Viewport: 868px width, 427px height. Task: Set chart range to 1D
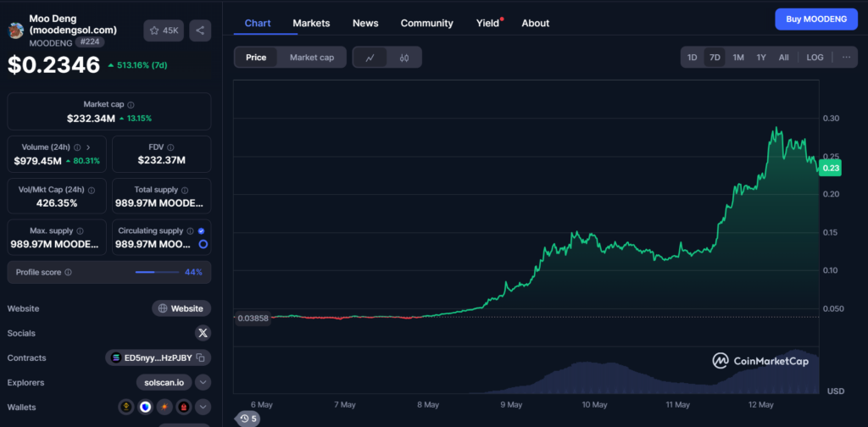click(692, 57)
